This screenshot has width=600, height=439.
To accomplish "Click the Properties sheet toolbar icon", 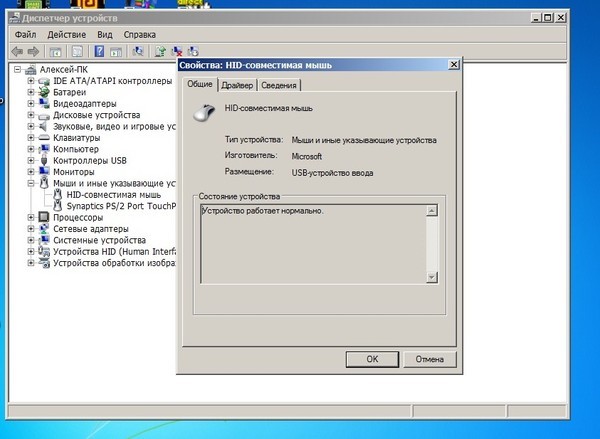I will (77, 52).
